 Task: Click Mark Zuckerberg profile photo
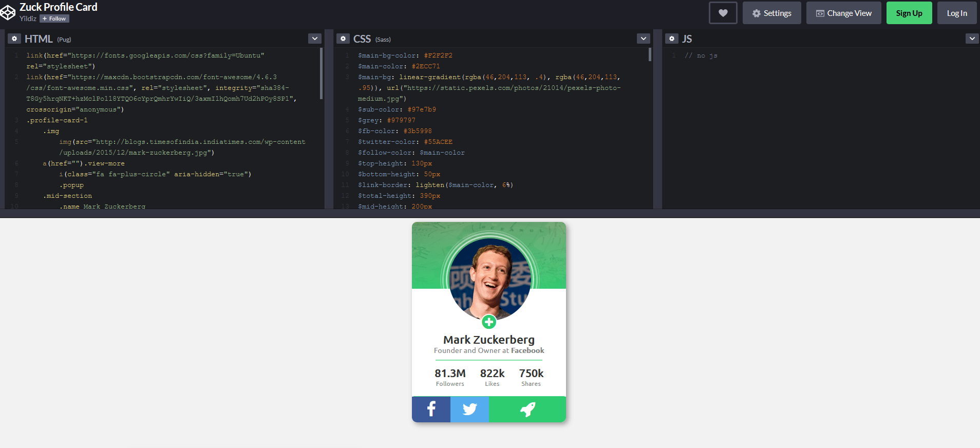click(x=489, y=278)
